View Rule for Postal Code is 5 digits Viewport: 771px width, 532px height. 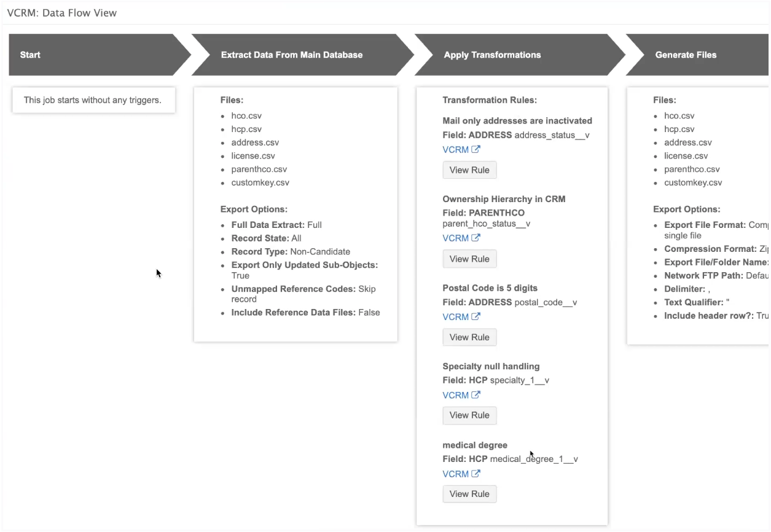pos(469,337)
